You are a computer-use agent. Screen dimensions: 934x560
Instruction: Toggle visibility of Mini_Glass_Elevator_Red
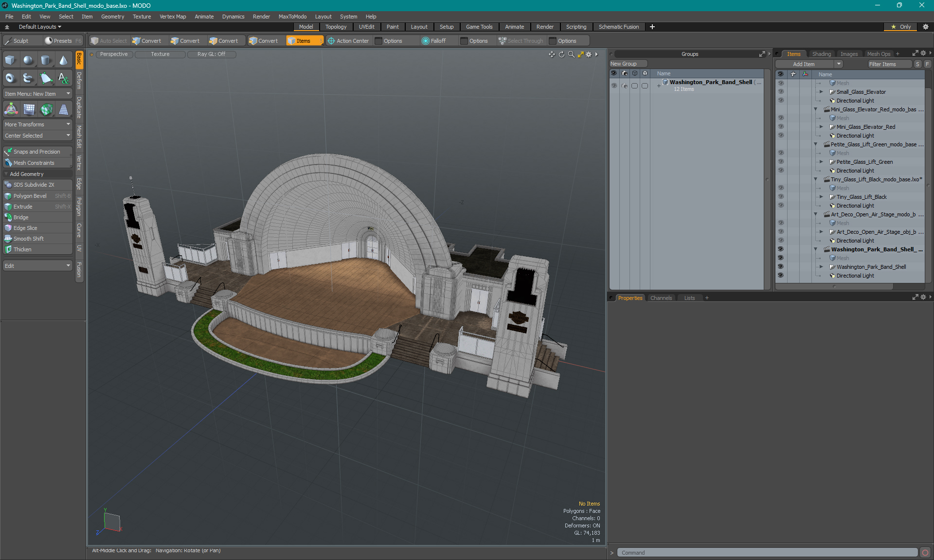[x=781, y=127]
